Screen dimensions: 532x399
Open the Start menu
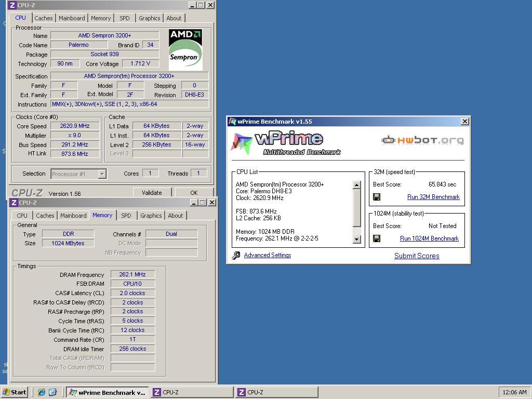14,392
